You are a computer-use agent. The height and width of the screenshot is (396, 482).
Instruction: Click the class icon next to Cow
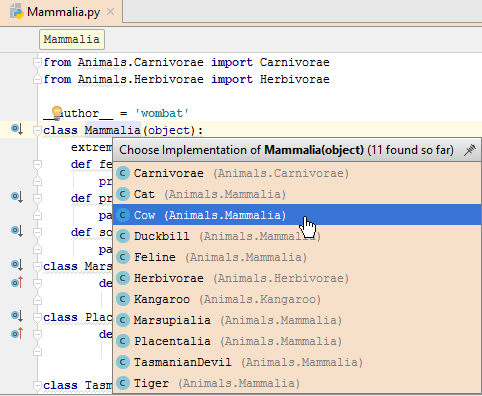(123, 215)
